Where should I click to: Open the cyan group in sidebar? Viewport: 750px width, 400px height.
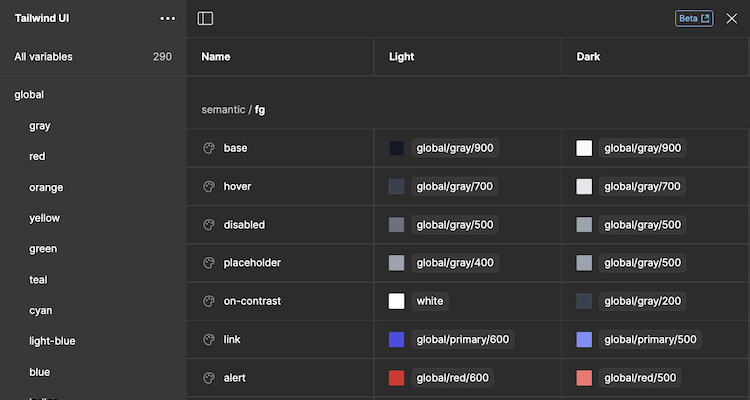tap(41, 311)
